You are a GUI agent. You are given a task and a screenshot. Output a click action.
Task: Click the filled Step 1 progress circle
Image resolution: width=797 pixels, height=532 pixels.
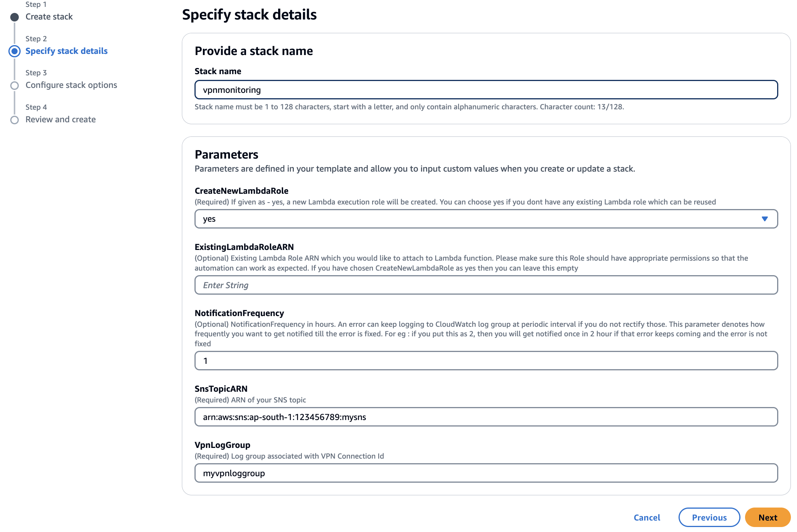(15, 16)
